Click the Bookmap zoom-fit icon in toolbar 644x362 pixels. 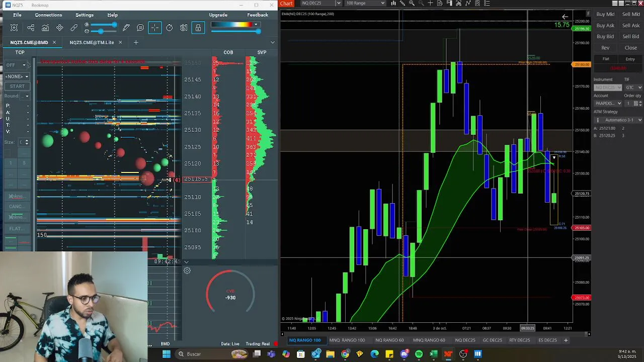(14, 28)
